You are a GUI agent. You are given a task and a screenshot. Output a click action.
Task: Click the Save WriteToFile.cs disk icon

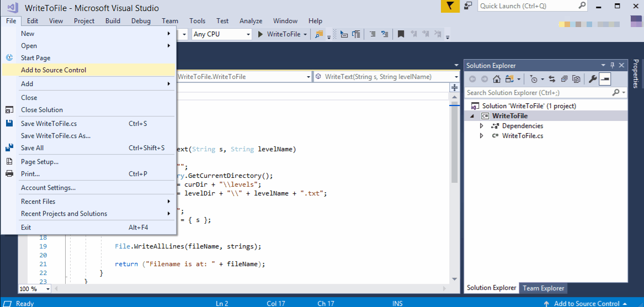(x=9, y=123)
